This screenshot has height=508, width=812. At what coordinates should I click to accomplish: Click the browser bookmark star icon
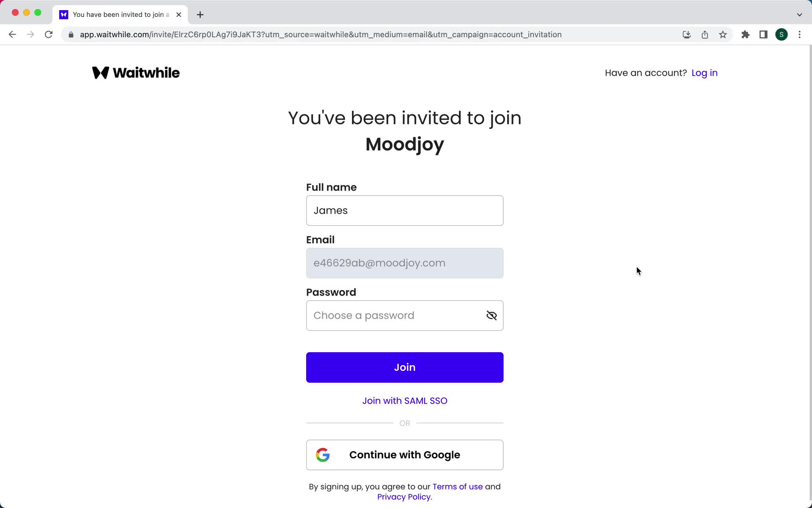[724, 35]
